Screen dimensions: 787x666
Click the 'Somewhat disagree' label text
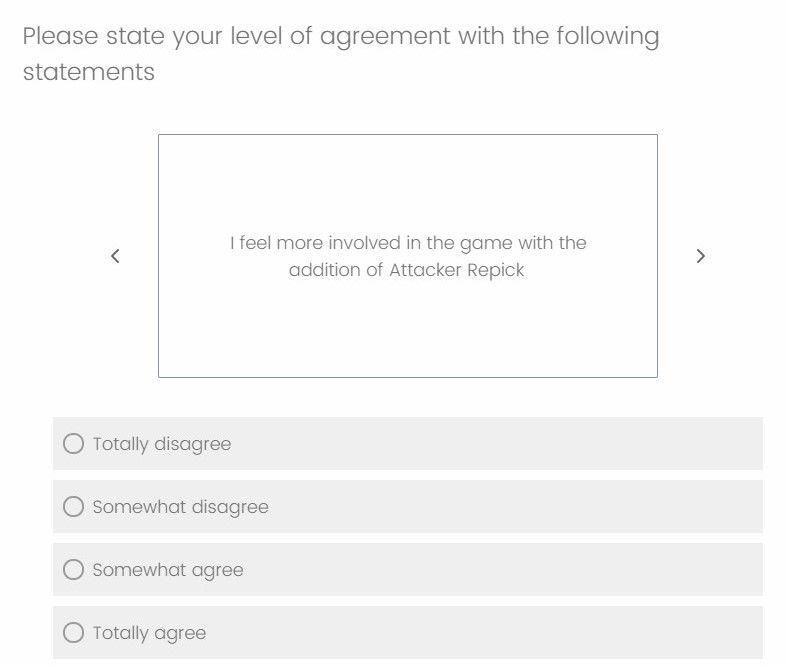[181, 507]
